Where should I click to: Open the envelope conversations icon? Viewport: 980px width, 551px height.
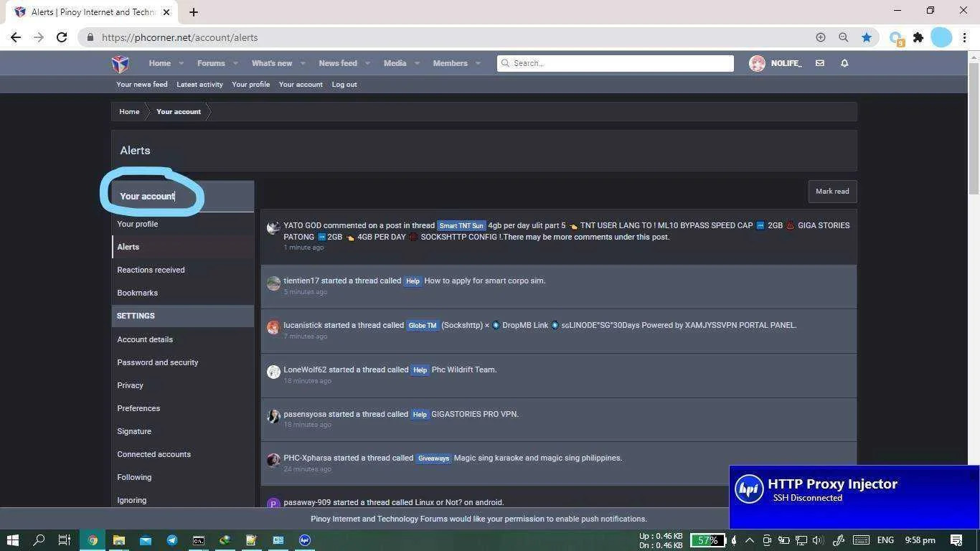(x=819, y=63)
